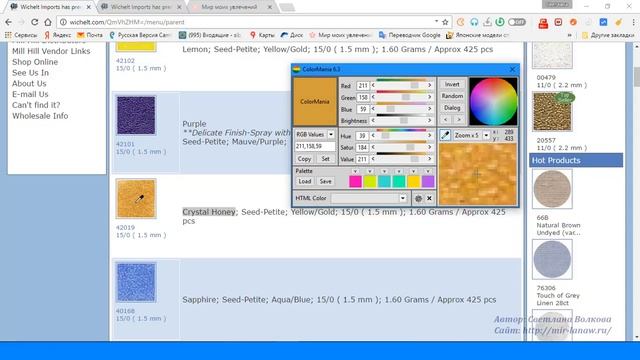The width and height of the screenshot is (640, 360).
Task: Go to the browser home page
Action: [48, 22]
